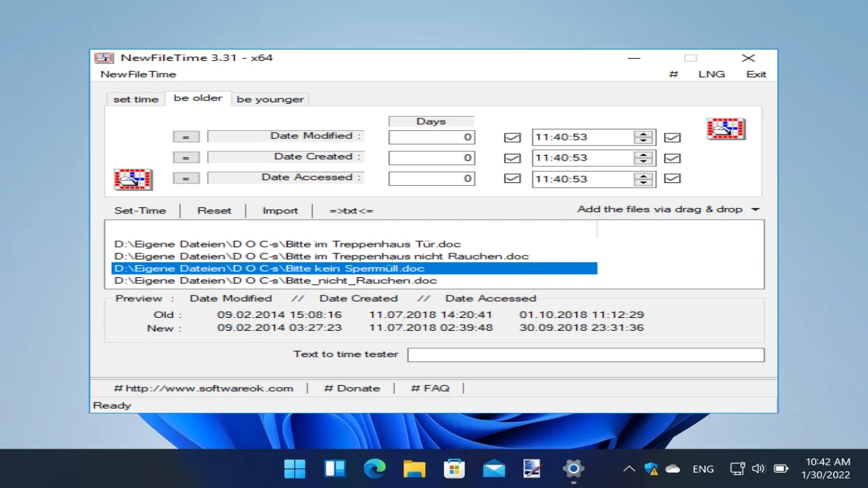Click Date Modified time spinner arrows
Image resolution: width=868 pixels, height=488 pixels.
pos(643,137)
